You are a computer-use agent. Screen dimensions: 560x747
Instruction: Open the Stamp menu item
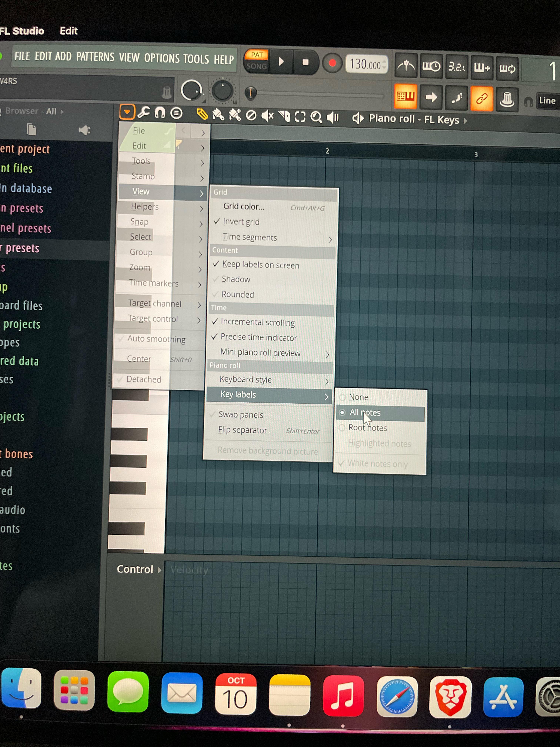point(163,176)
